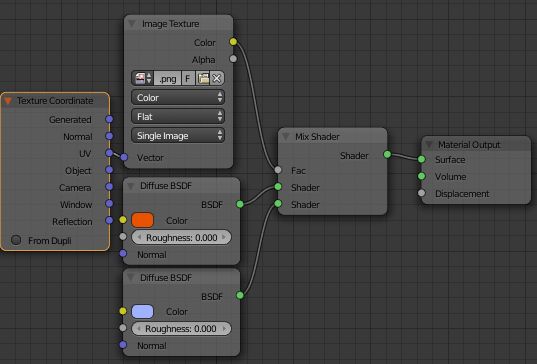Click the Mix Shader Fac input socket
The image size is (537, 364).
[x=278, y=170]
